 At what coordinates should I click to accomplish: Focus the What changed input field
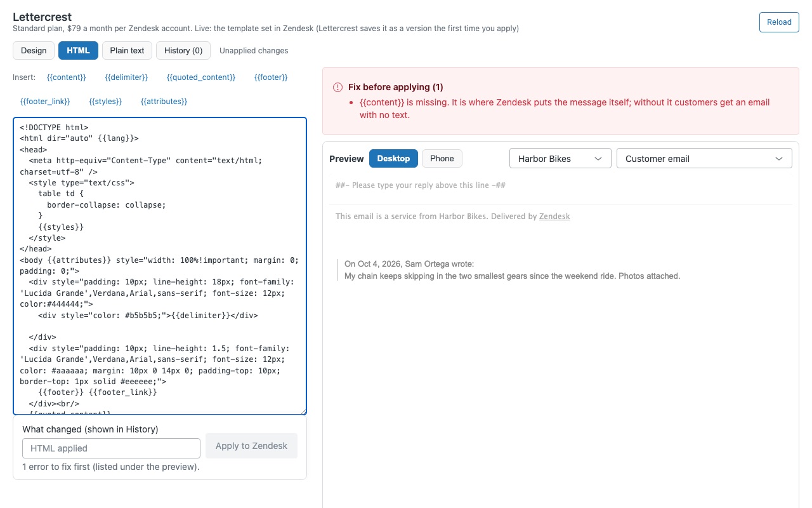[111, 448]
